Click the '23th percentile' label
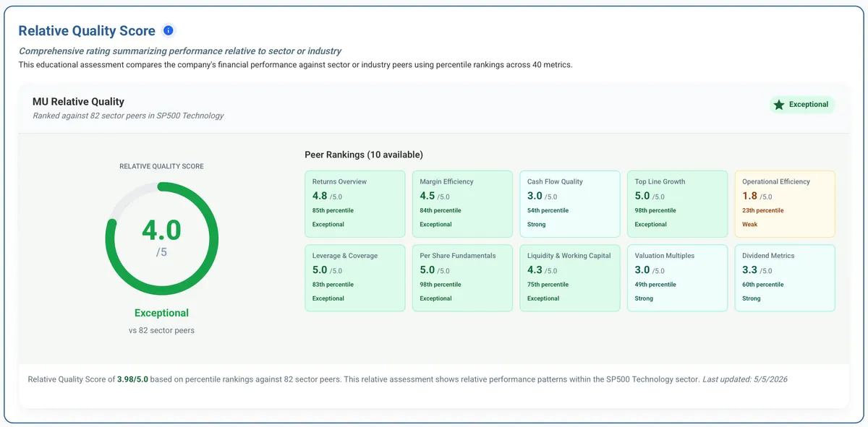 [x=763, y=210]
